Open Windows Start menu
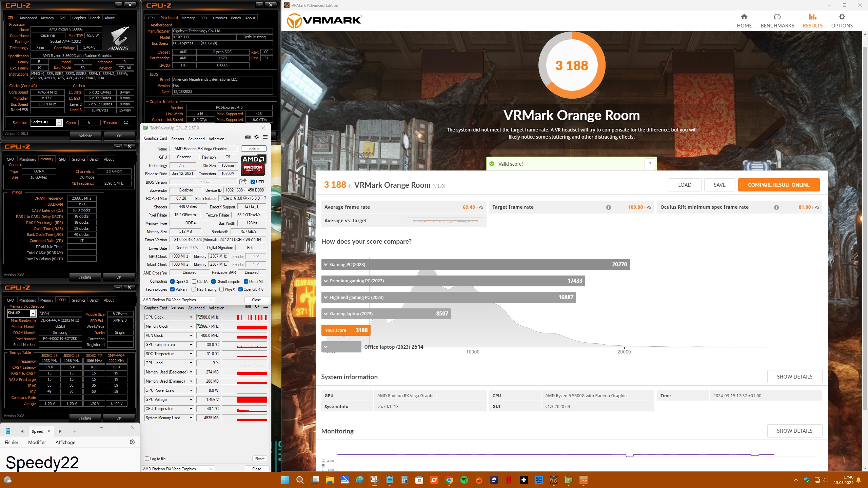This screenshot has width=868, height=488. point(285,480)
